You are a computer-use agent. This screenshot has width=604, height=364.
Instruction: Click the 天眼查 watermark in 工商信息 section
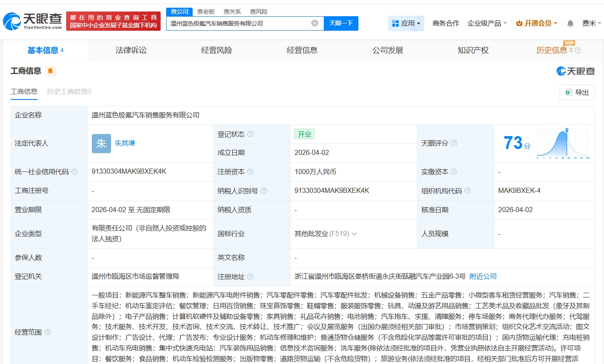point(575,71)
